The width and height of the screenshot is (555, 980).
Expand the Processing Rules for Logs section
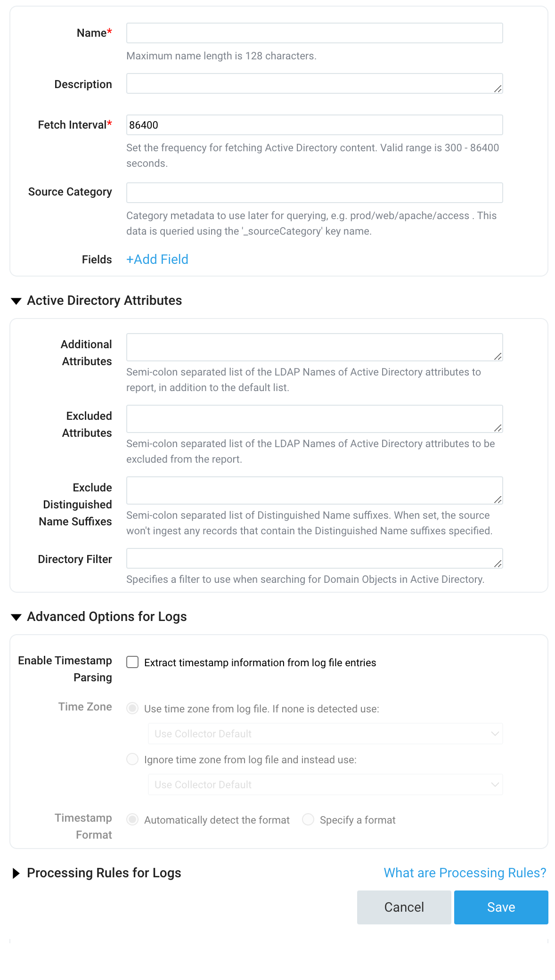(16, 874)
